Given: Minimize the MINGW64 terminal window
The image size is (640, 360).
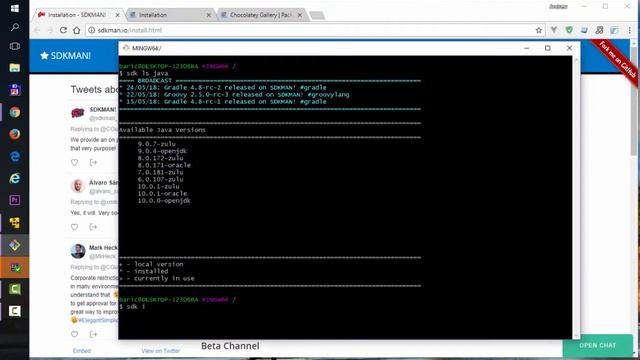Looking at the screenshot, I should point(527,48).
